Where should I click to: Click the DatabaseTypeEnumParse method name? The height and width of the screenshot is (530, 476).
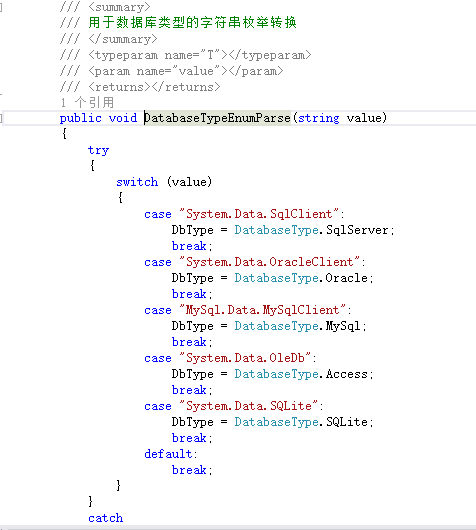tap(217, 118)
